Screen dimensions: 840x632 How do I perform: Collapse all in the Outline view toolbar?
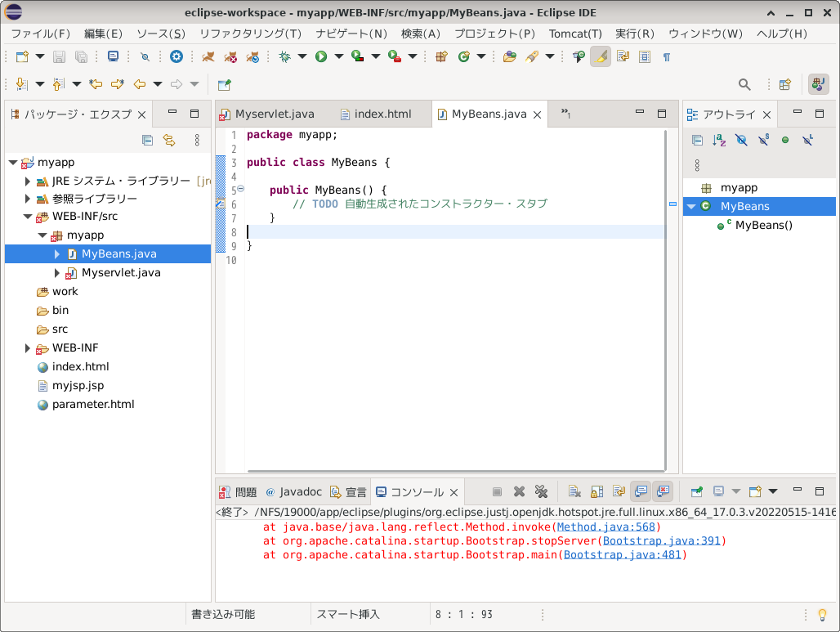coord(697,141)
